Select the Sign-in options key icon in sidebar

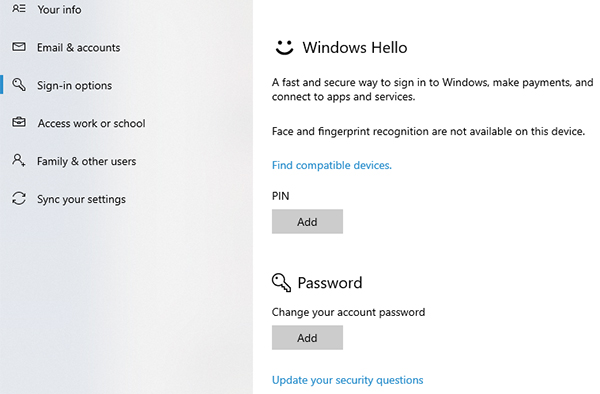(x=19, y=85)
